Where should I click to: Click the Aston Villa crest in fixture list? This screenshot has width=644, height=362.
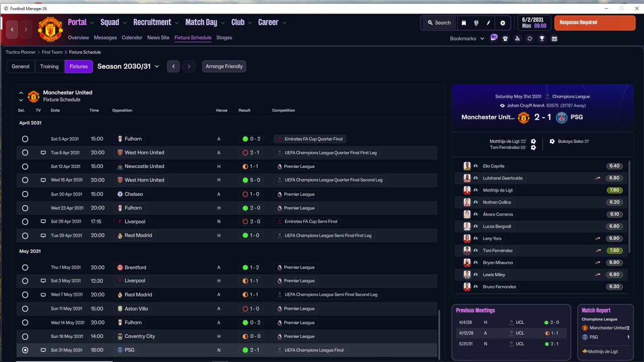tap(120, 309)
